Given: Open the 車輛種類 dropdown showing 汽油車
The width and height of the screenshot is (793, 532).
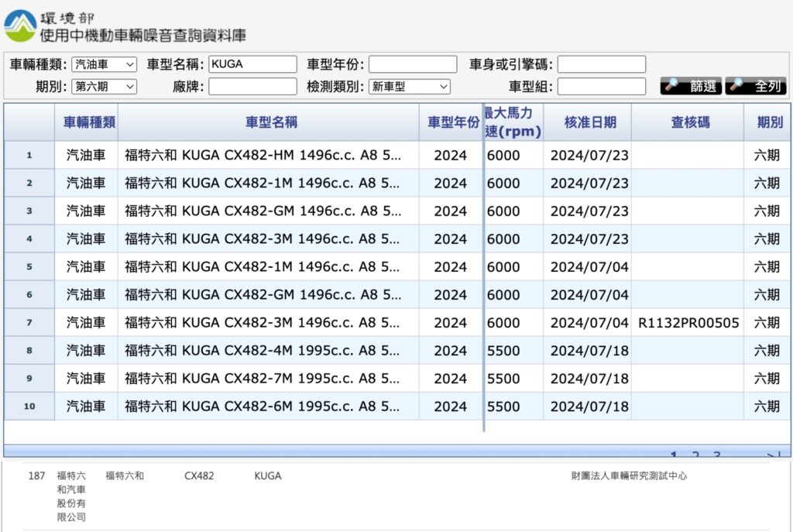Looking at the screenshot, I should point(105,64).
